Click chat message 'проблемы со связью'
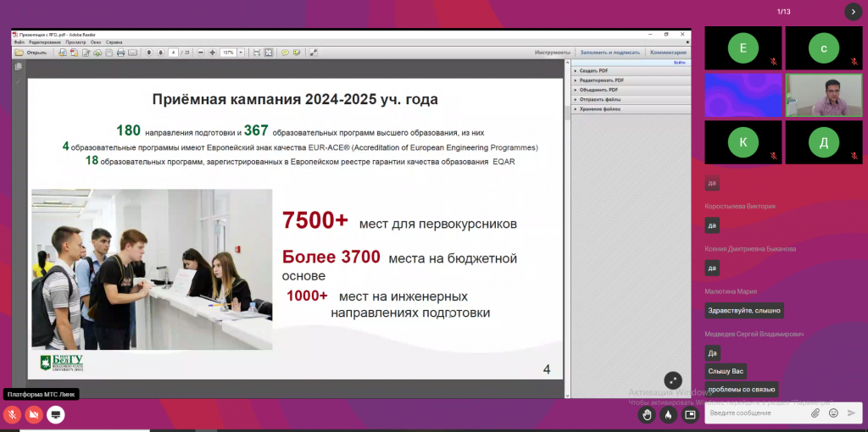 (741, 389)
